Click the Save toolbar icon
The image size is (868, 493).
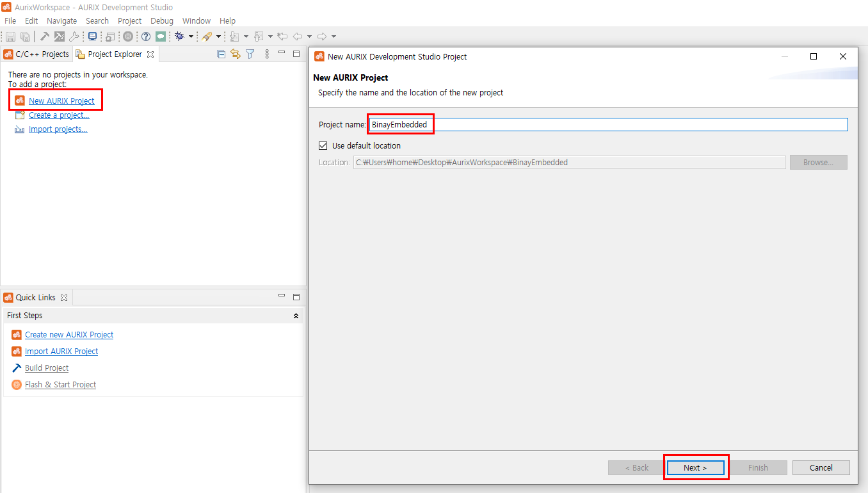point(10,36)
